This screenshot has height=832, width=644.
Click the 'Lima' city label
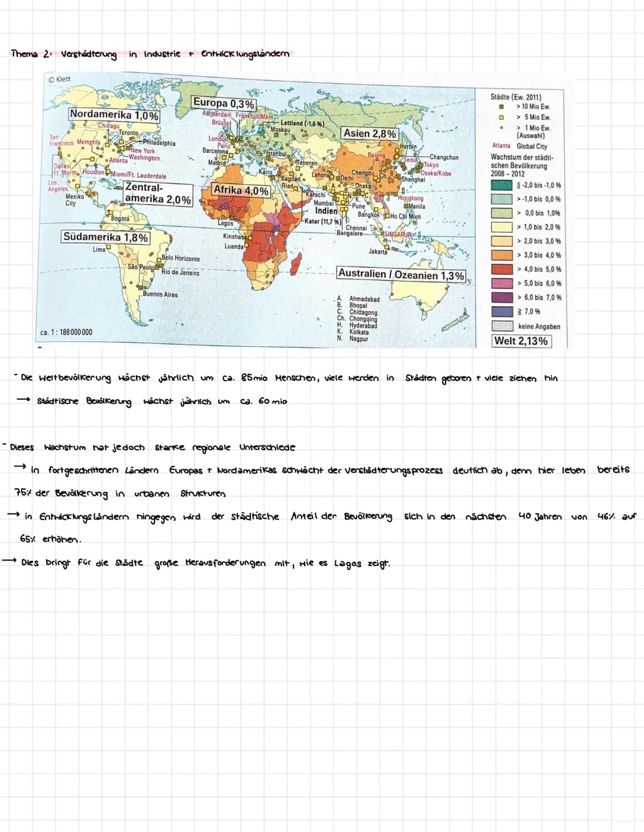(x=99, y=249)
